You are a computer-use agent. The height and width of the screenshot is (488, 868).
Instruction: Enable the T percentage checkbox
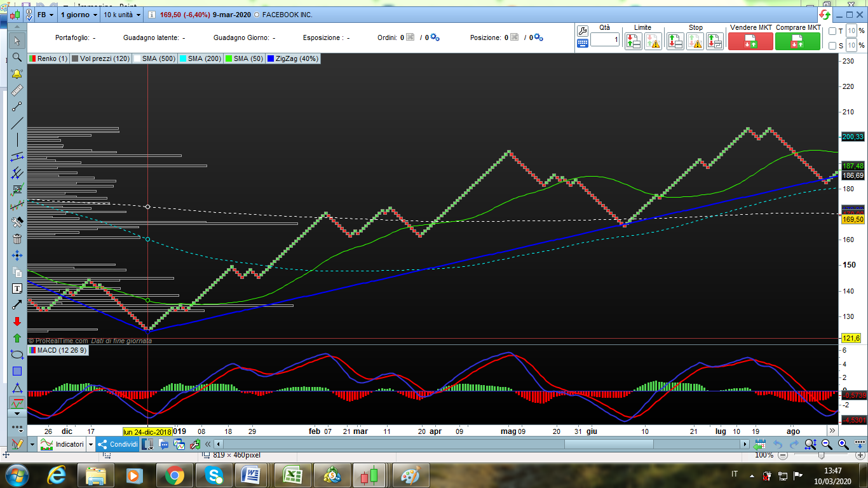coord(832,31)
